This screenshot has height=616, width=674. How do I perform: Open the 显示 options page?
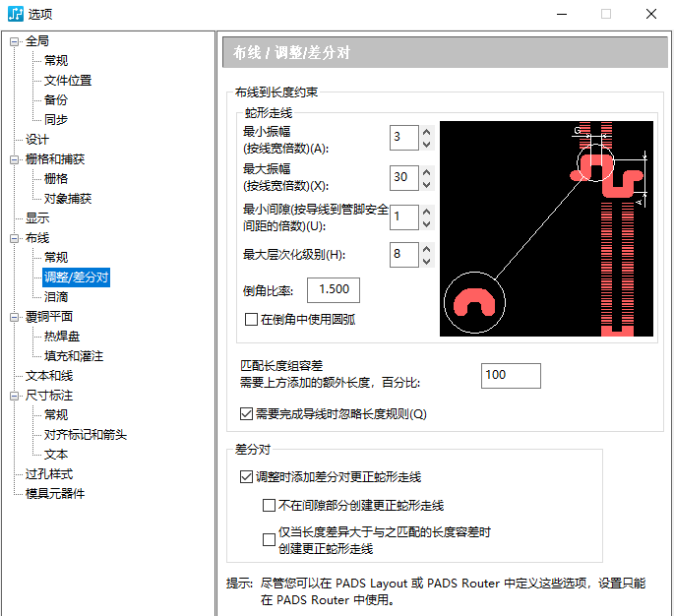(x=37, y=217)
